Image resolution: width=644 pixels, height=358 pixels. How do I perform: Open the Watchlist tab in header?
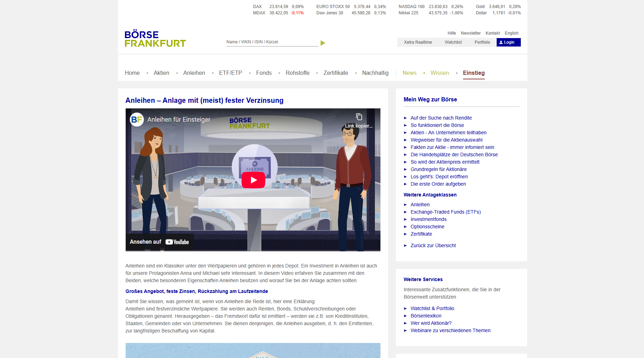(453, 42)
